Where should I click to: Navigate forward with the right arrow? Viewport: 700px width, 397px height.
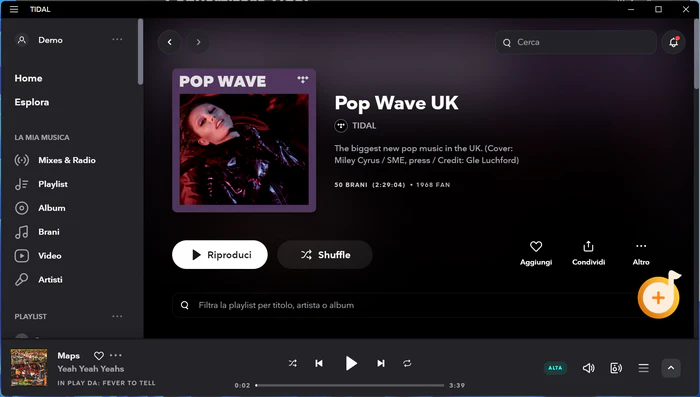point(198,42)
